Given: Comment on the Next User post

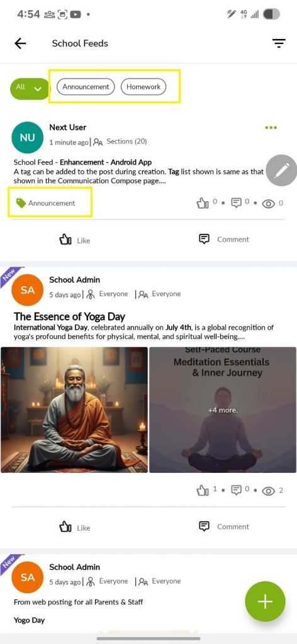Looking at the screenshot, I should pyautogui.click(x=224, y=239).
